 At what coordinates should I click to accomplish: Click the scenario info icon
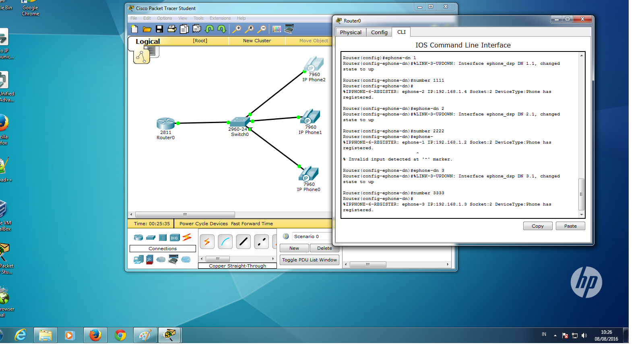click(286, 237)
